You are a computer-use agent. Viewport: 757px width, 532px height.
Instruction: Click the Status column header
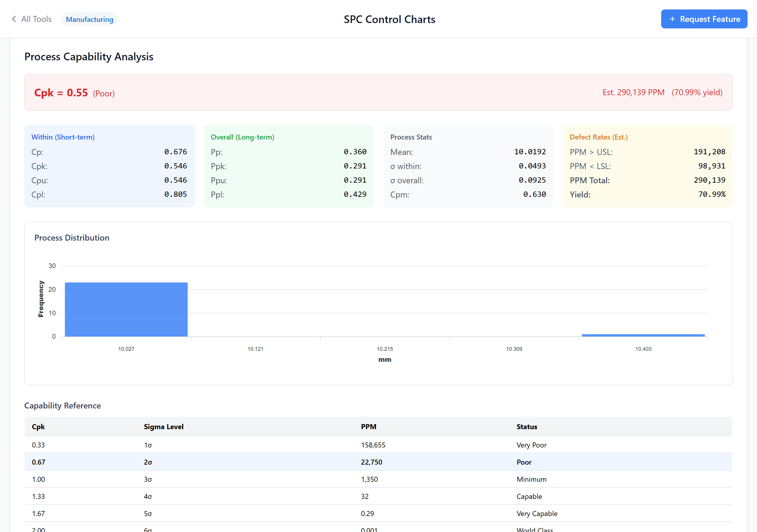[527, 426]
